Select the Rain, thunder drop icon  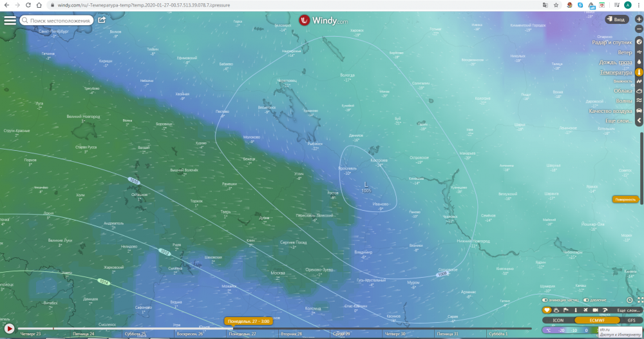pyautogui.click(x=639, y=63)
